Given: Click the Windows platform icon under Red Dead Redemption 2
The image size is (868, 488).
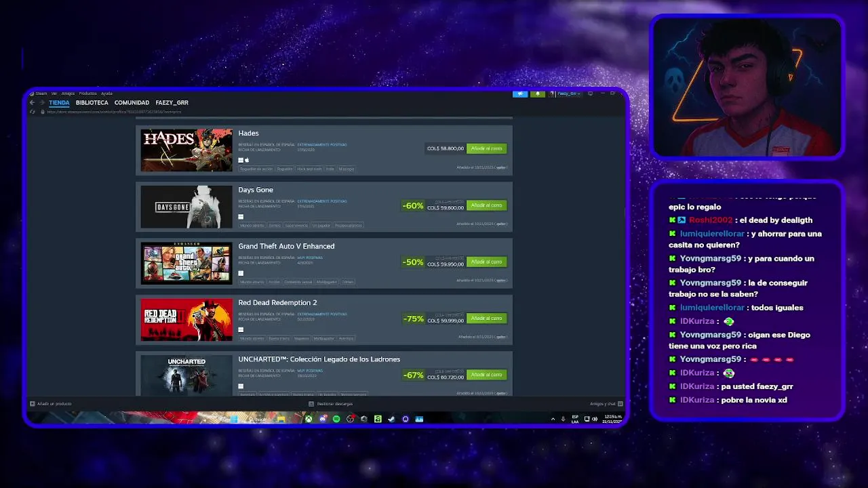Looking at the screenshot, I should 241,330.
